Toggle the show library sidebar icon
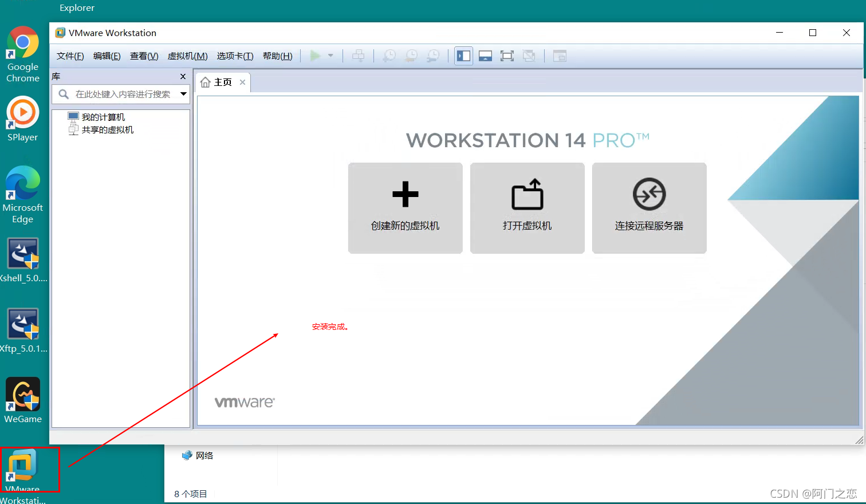 [x=463, y=56]
